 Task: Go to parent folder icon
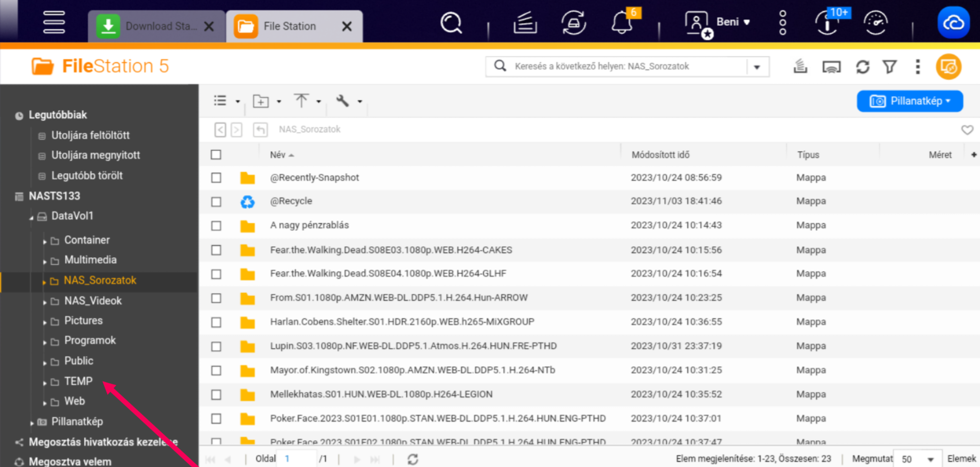pos(260,129)
